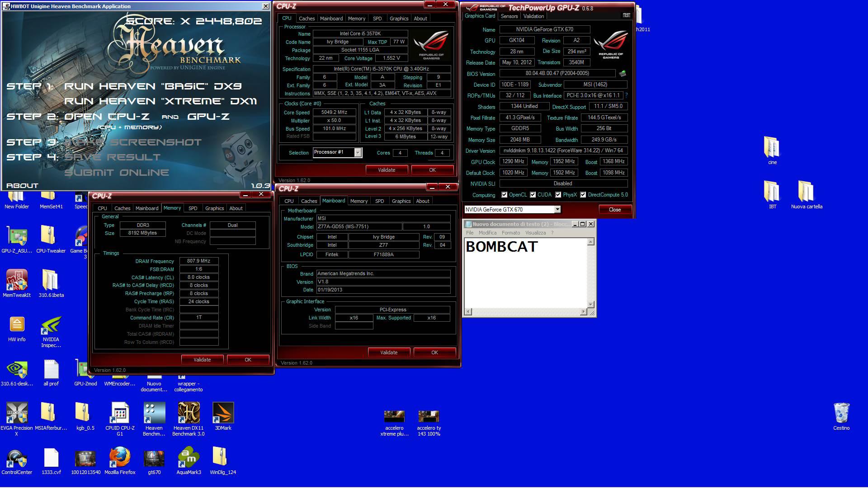868x488 pixels.
Task: Open Graphics tab in CPU-Z Mainboard window
Action: tap(401, 201)
